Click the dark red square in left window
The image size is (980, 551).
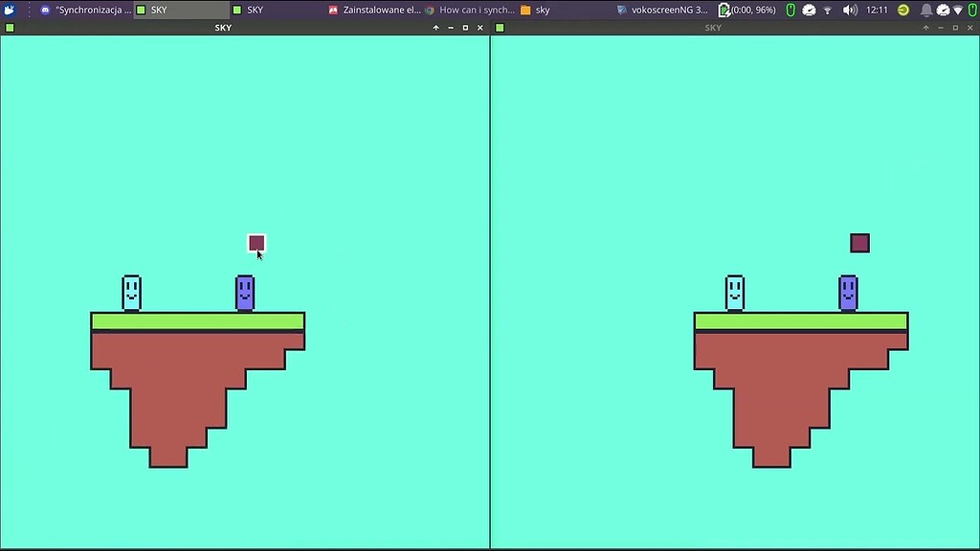click(256, 243)
